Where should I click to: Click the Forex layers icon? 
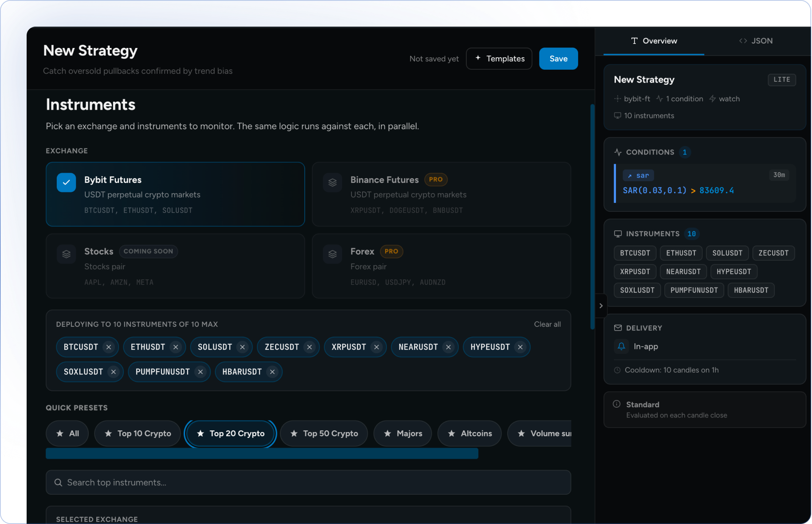coord(332,254)
